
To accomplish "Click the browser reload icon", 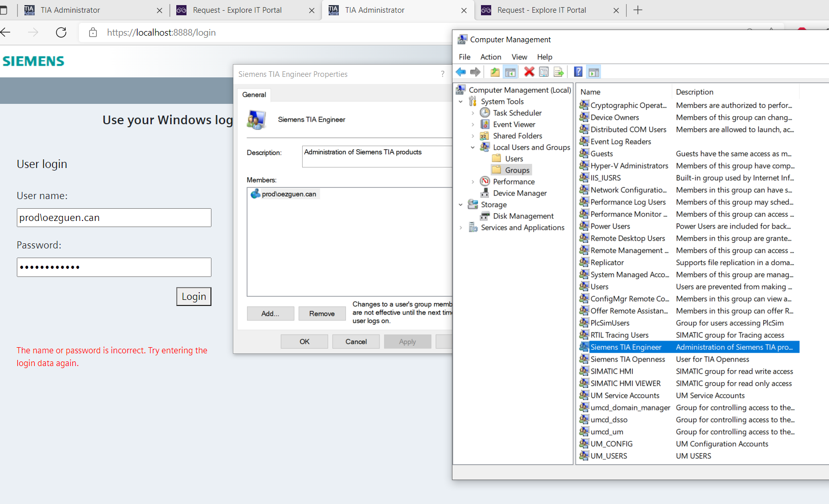I will [61, 33].
